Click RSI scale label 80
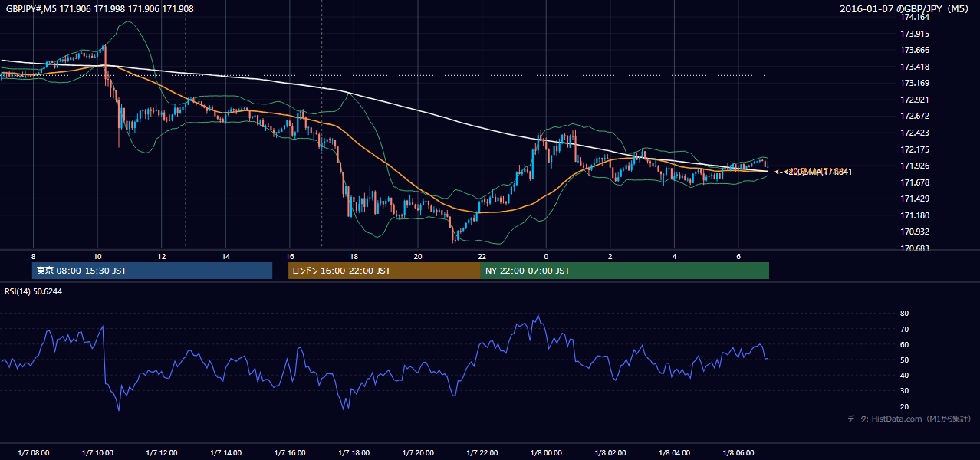Viewport: 980px width, 460px height. pos(905,314)
